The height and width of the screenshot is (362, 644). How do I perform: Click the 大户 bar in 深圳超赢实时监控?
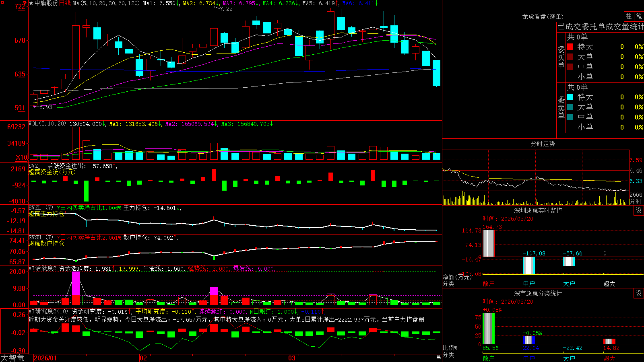pos(569,261)
